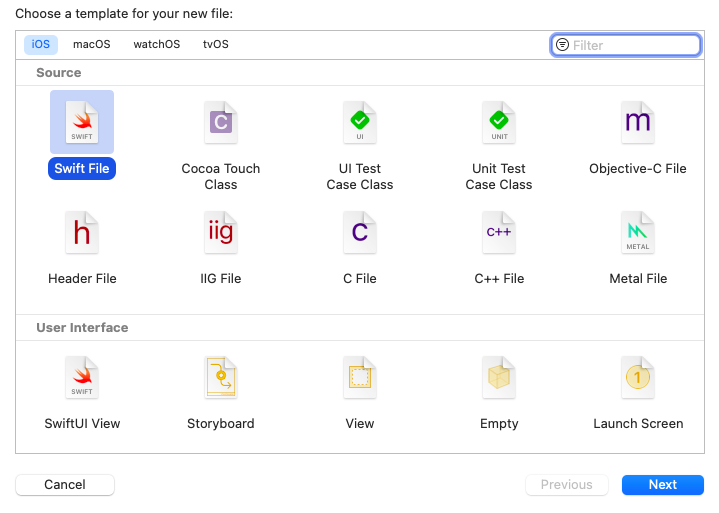Select the C++ File template icon
The width and height of the screenshot is (719, 513).
pos(499,232)
